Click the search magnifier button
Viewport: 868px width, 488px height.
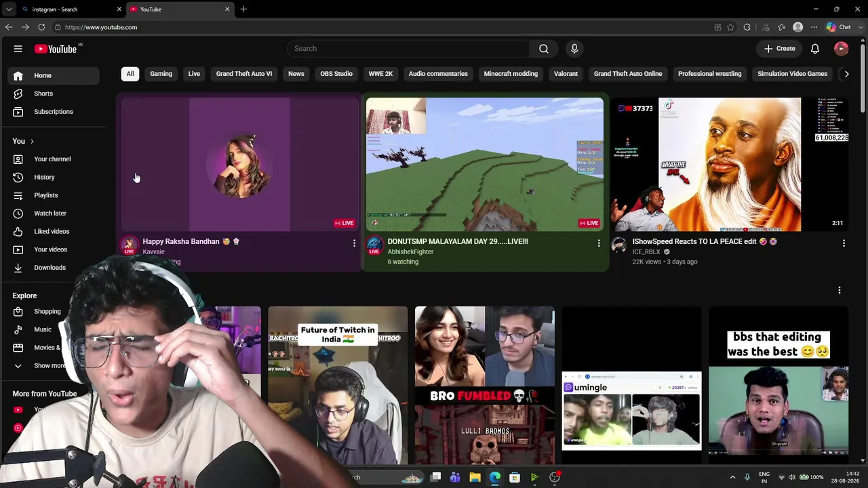coord(544,49)
